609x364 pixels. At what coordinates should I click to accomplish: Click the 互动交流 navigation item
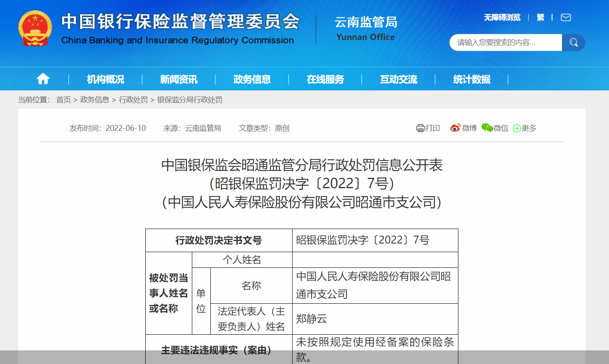point(398,79)
